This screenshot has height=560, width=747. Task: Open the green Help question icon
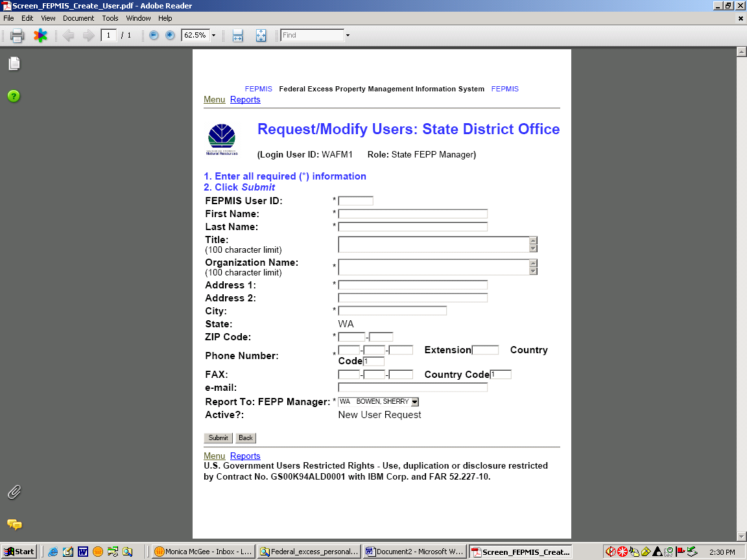(x=14, y=96)
